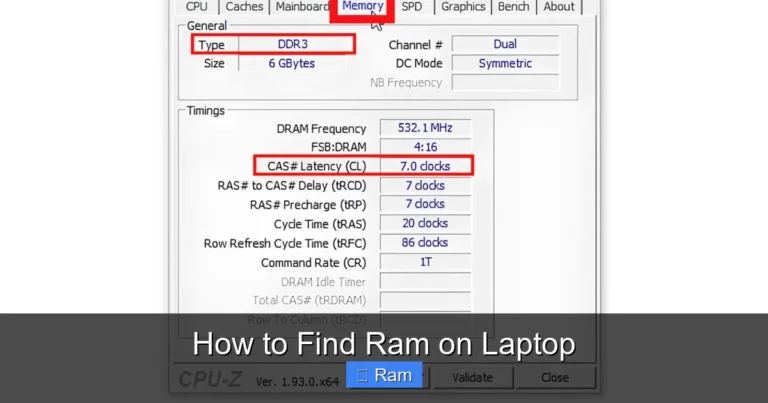The height and width of the screenshot is (403, 768).
Task: Click the empty NB Frequency field
Action: (505, 82)
